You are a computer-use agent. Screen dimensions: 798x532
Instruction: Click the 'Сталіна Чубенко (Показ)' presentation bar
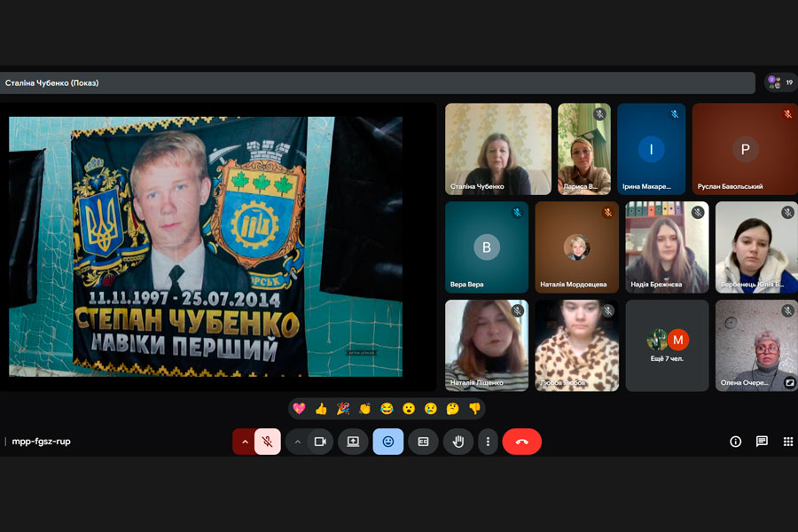(377, 82)
